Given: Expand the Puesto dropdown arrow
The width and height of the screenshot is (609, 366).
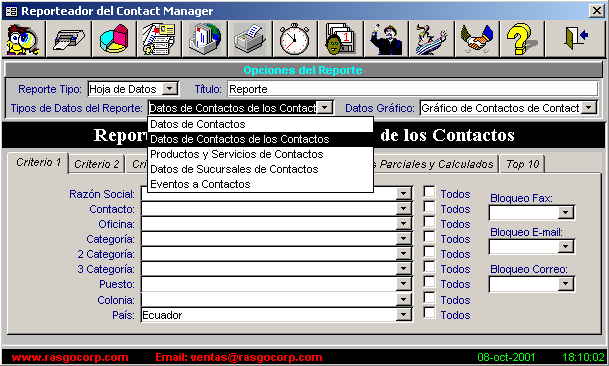Looking at the screenshot, I should pos(404,284).
